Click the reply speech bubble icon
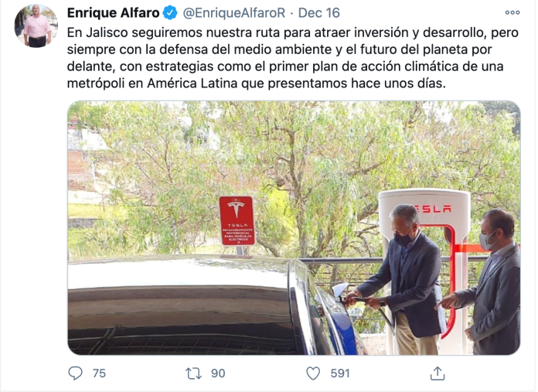Screen dimensions: 538x392 [75, 373]
